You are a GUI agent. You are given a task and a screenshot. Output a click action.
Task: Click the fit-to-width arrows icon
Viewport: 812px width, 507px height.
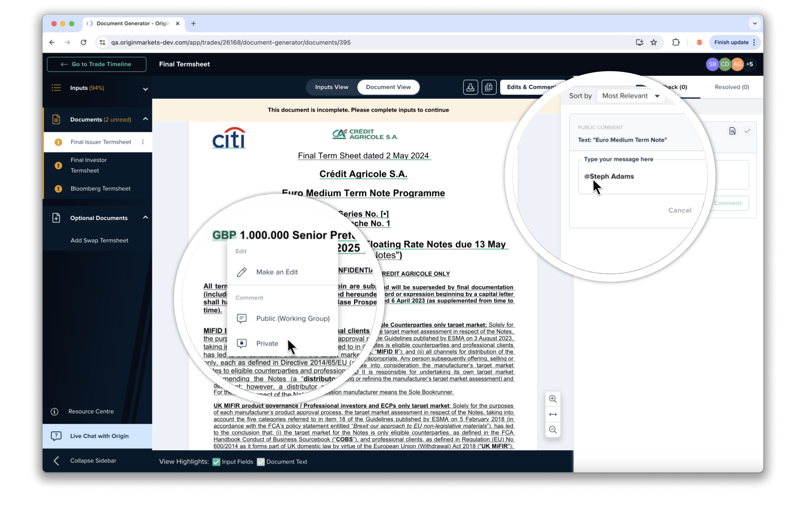(552, 414)
